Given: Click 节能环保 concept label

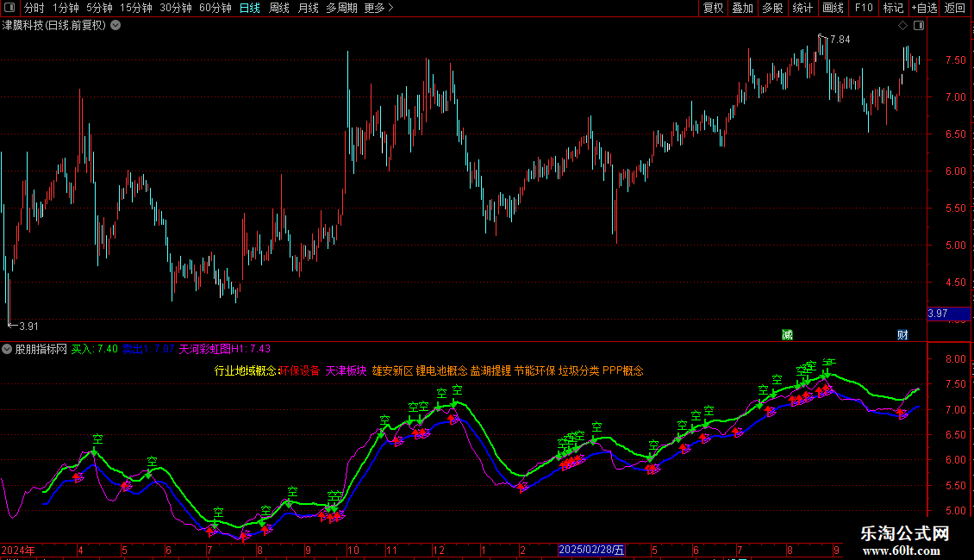Looking at the screenshot, I should [x=534, y=370].
